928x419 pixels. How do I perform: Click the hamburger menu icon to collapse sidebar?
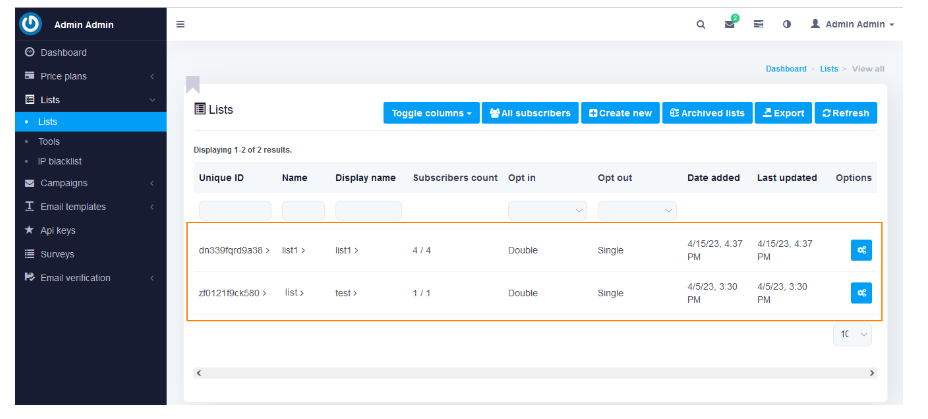point(181,24)
